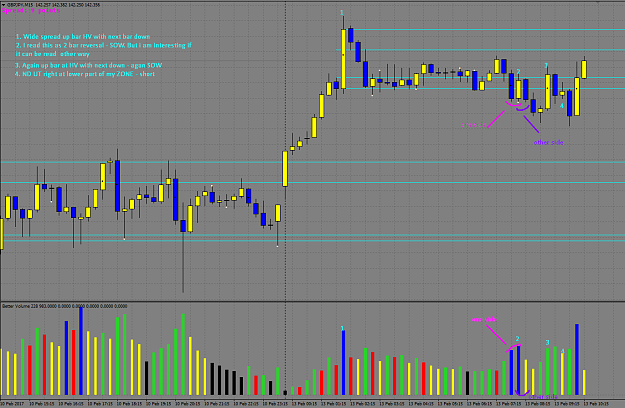Image resolution: width=625 pixels, height=408 pixels.
Task: Click the '13 Feb 01:15' time axis label
Action: [x=333, y=404]
